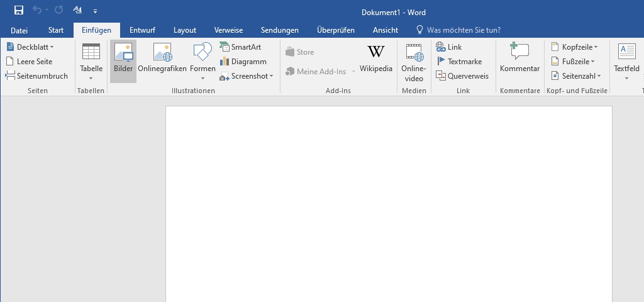
Task: Click the Link button
Action: (449, 47)
